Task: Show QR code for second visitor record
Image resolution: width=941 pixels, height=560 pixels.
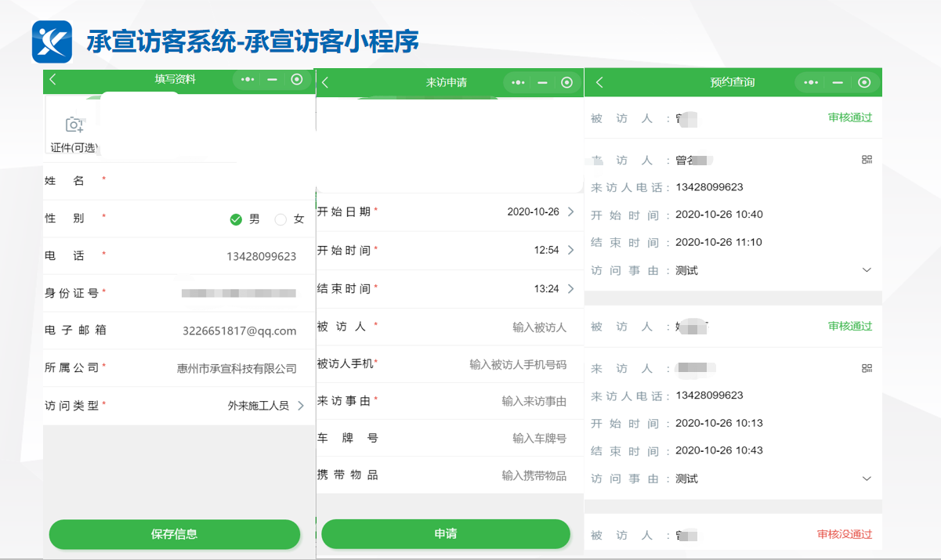Action: point(867,368)
